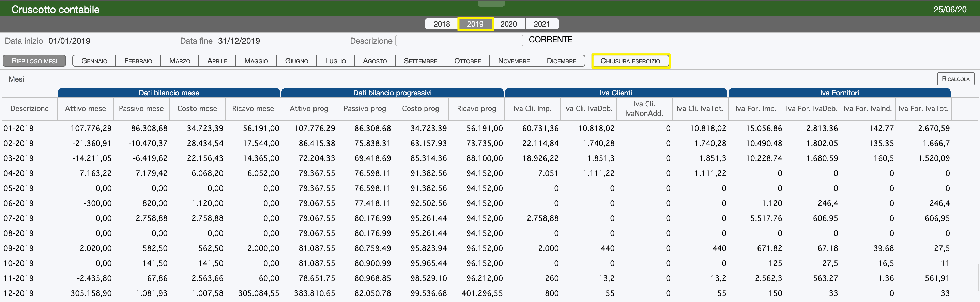This screenshot has height=302, width=980.
Task: Click the 401.296,55 Ricavo prog cell
Action: 482,293
